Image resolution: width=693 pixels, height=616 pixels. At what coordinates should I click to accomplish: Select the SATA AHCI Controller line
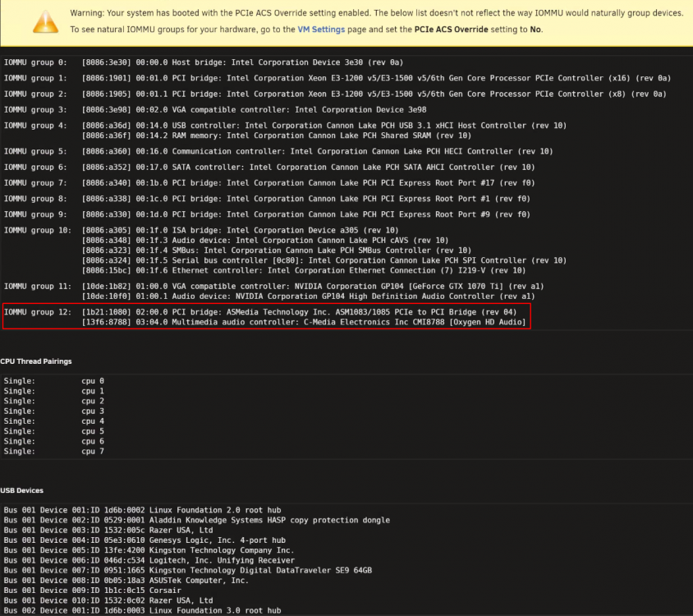[269, 168]
